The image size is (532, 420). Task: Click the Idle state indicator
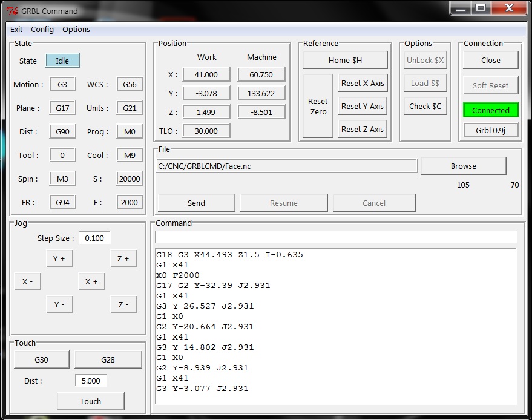(63, 61)
